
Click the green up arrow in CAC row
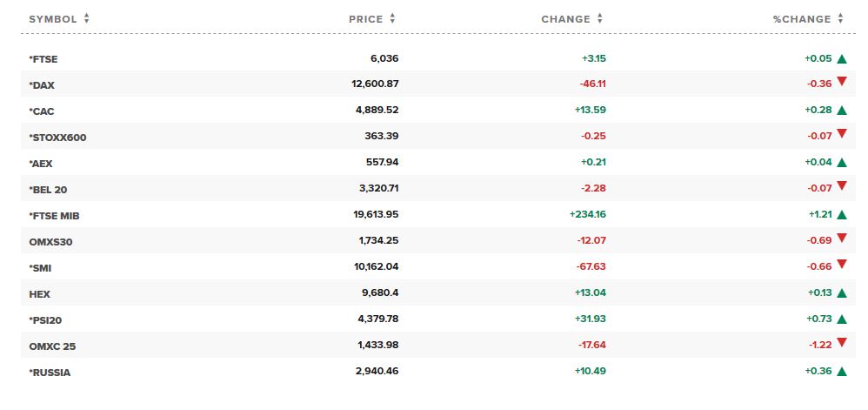point(842,111)
